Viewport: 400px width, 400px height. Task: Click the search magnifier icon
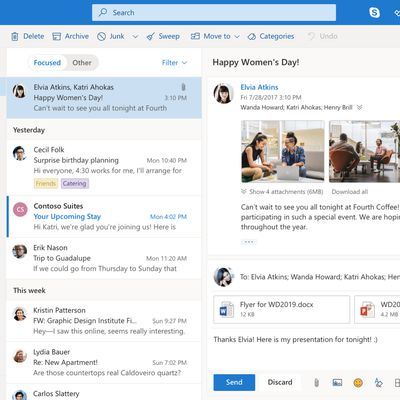(x=103, y=13)
